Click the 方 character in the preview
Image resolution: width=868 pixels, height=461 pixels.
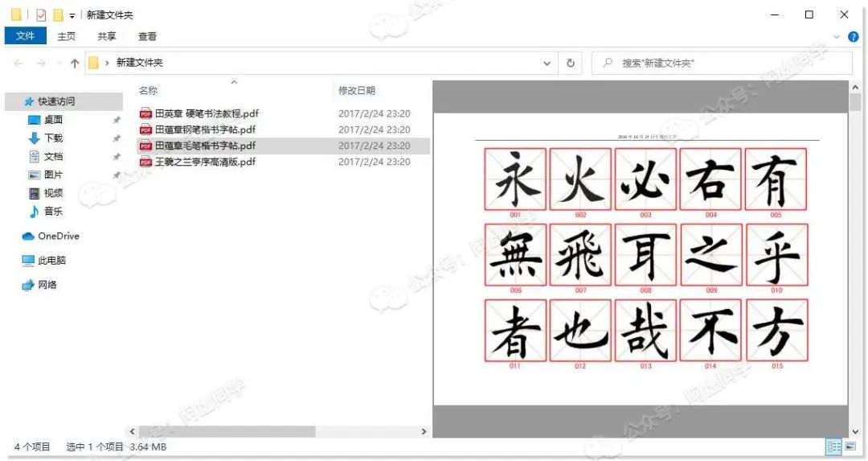776,331
